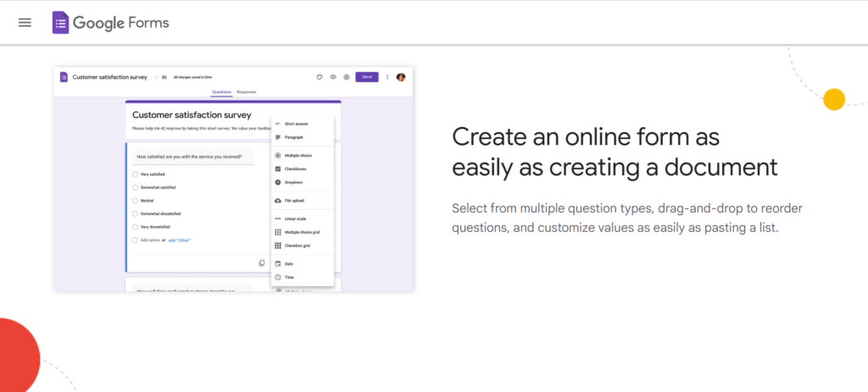The image size is (868, 392).
Task: Open the form settings gear icon
Action: click(x=346, y=77)
